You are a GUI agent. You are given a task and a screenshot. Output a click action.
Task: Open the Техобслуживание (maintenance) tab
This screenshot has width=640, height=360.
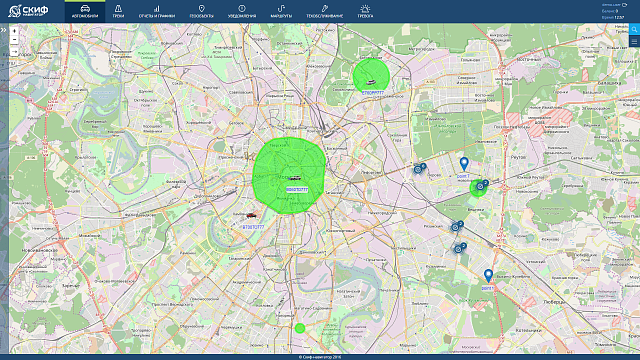tap(324, 11)
